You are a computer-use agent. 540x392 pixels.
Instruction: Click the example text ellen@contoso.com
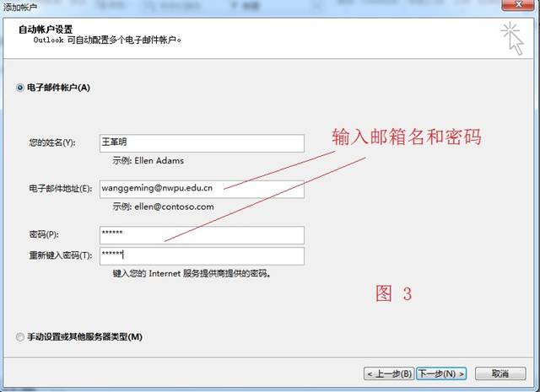tap(175, 207)
